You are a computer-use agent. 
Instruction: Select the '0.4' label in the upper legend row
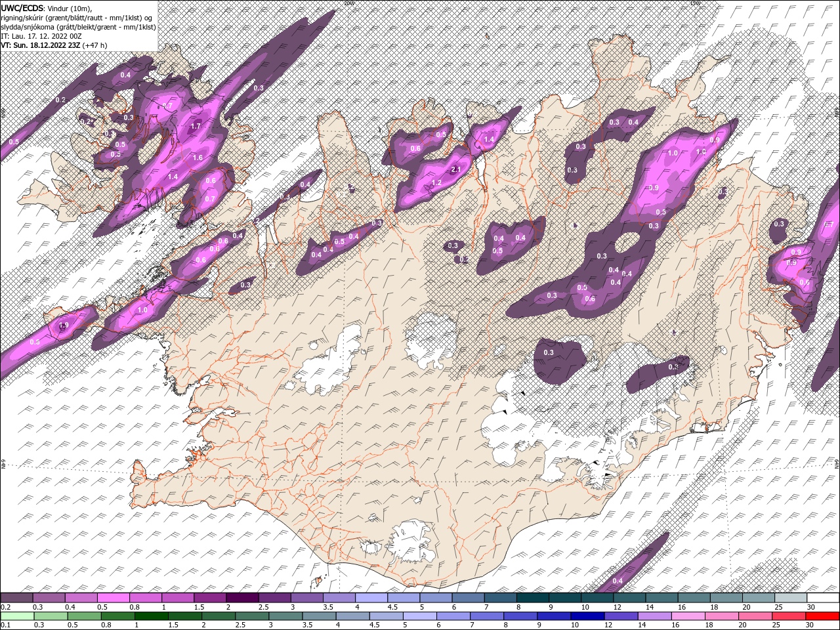point(70,607)
